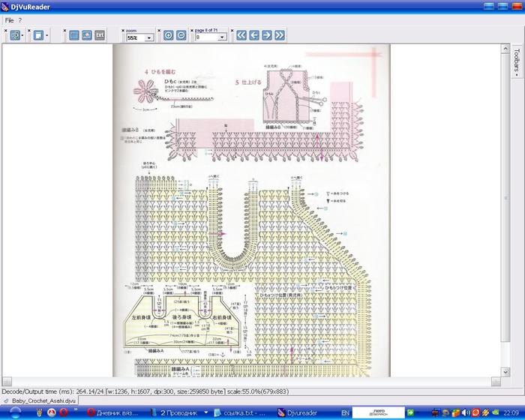Select the Baby_Crochet_Asahi.djvu document tab

pos(39,401)
